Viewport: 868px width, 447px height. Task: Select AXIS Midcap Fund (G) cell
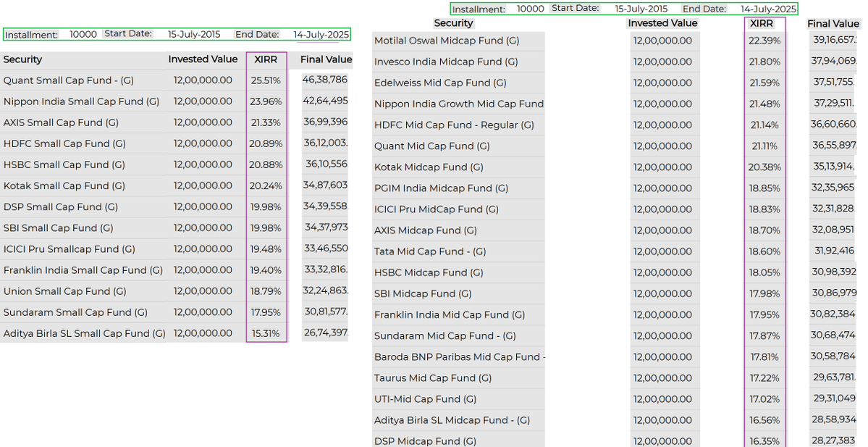[426, 230]
